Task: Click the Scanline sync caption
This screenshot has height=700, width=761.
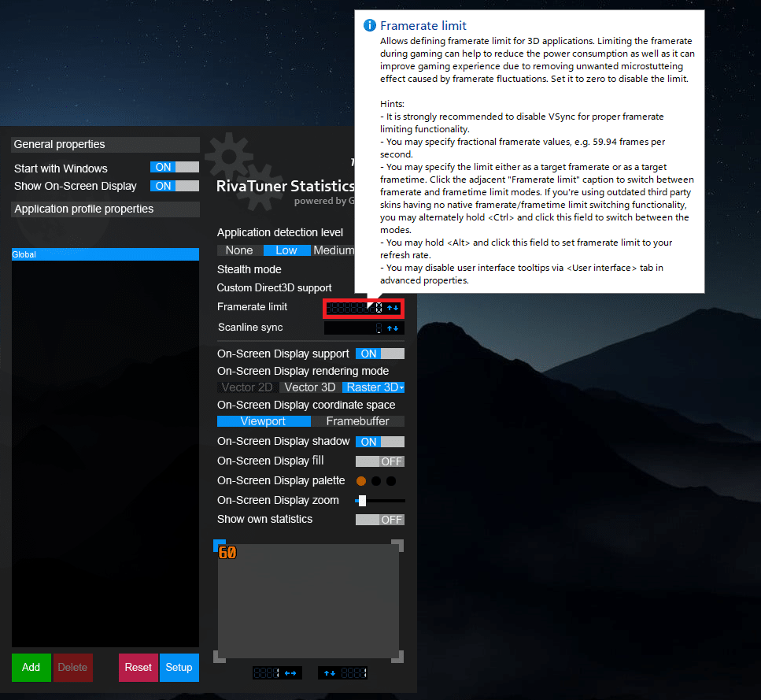Action: click(250, 328)
